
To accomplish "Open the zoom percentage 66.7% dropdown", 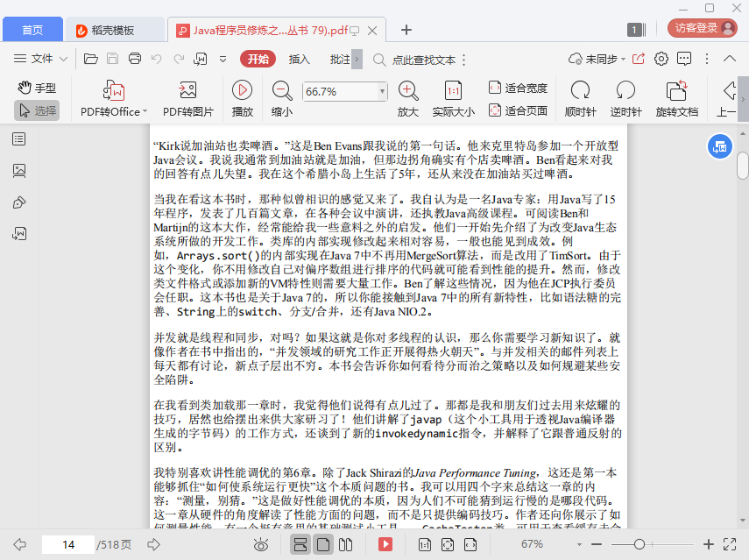I will 382,91.
